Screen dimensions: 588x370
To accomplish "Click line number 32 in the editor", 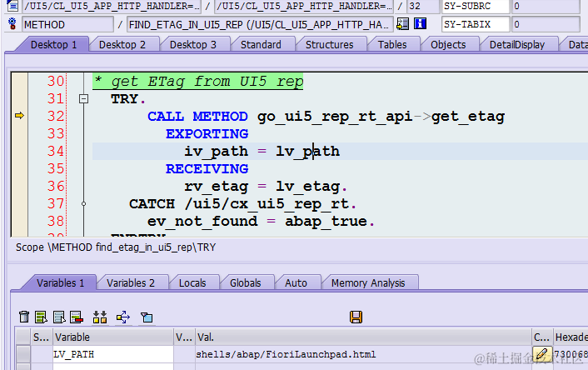I will pos(56,116).
